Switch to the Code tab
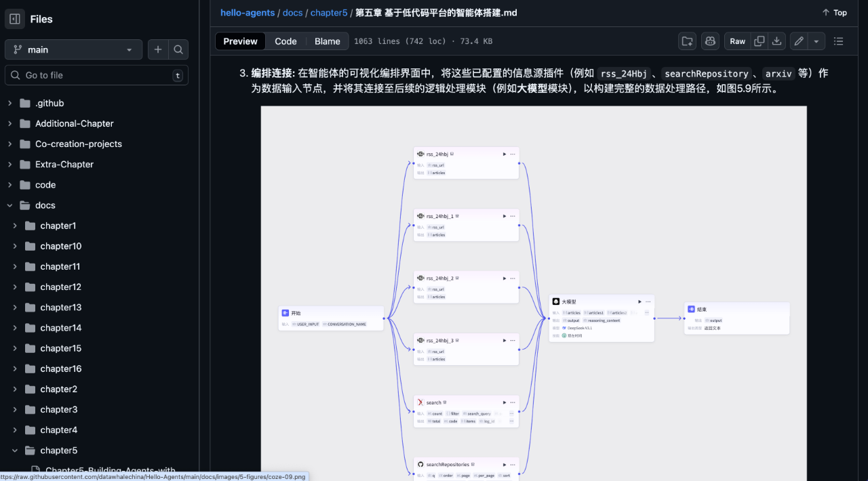The width and height of the screenshot is (868, 481). coord(285,41)
